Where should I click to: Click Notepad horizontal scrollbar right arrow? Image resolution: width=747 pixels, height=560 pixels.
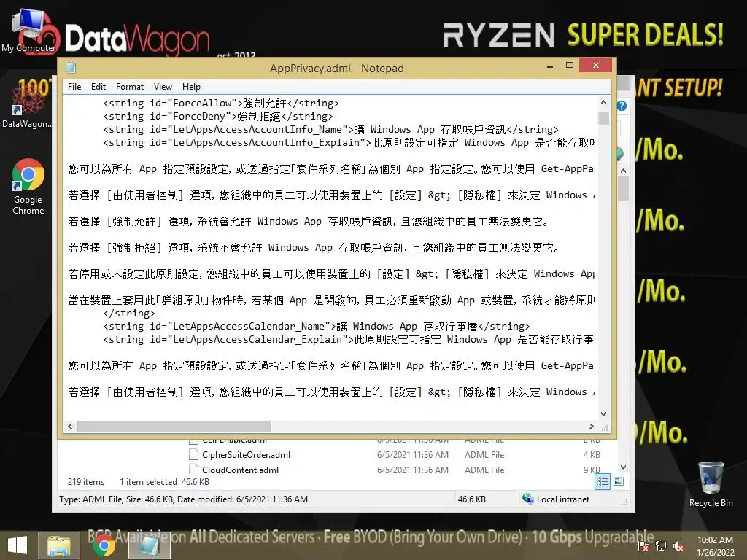click(591, 426)
